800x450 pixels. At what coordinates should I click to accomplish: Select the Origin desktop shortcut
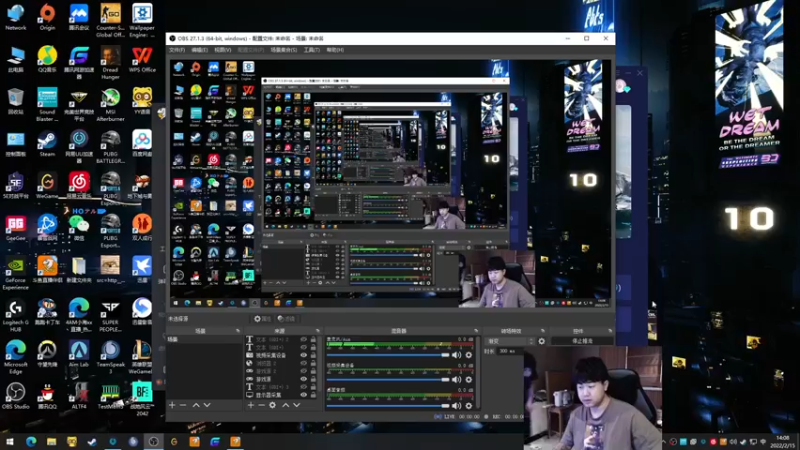point(47,17)
